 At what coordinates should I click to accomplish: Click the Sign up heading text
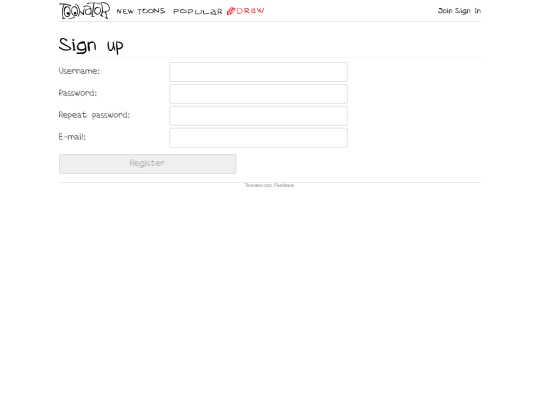tap(91, 45)
